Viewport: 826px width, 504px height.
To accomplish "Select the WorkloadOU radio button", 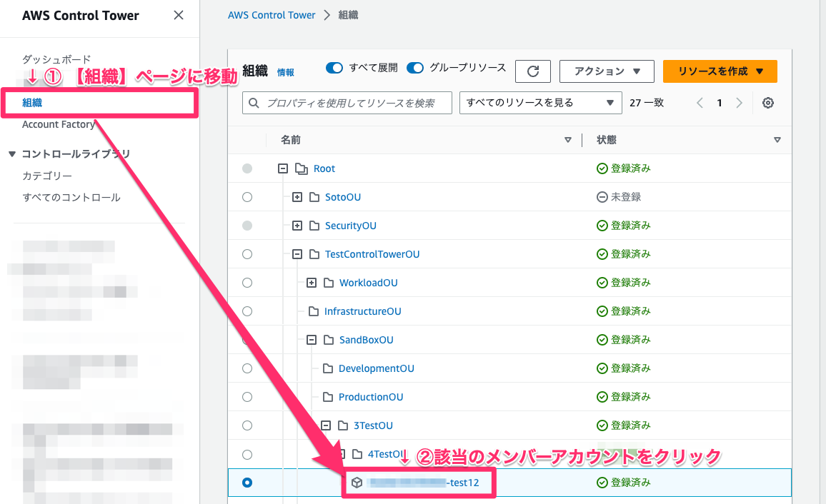I will (x=247, y=283).
